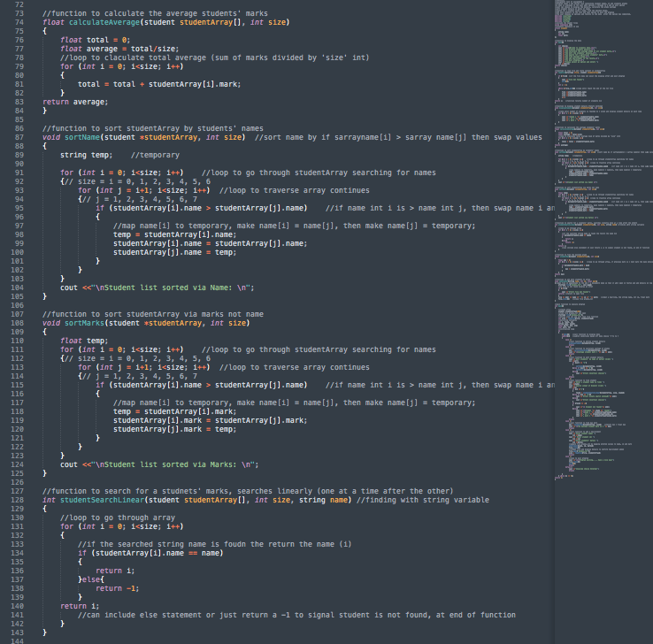Click 'temp = studentArray[i].name;' line
653x644 pixels.
(x=174, y=234)
